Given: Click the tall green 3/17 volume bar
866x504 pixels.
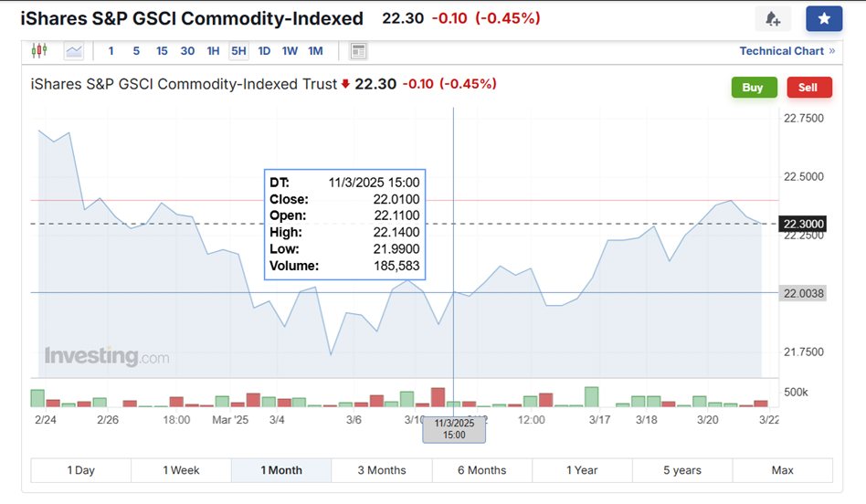Looking at the screenshot, I should click(592, 397).
